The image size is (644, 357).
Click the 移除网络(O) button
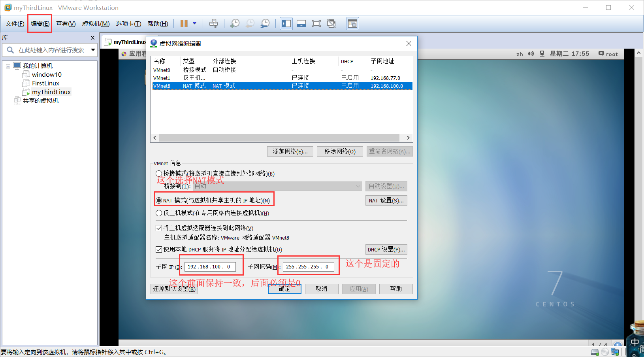(x=340, y=151)
